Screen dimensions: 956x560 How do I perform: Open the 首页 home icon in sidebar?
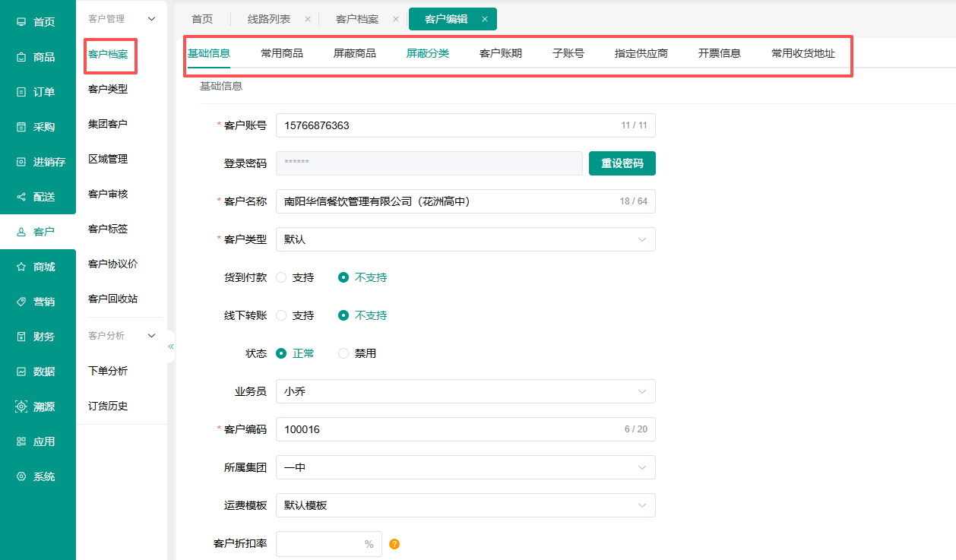pyautogui.click(x=21, y=22)
